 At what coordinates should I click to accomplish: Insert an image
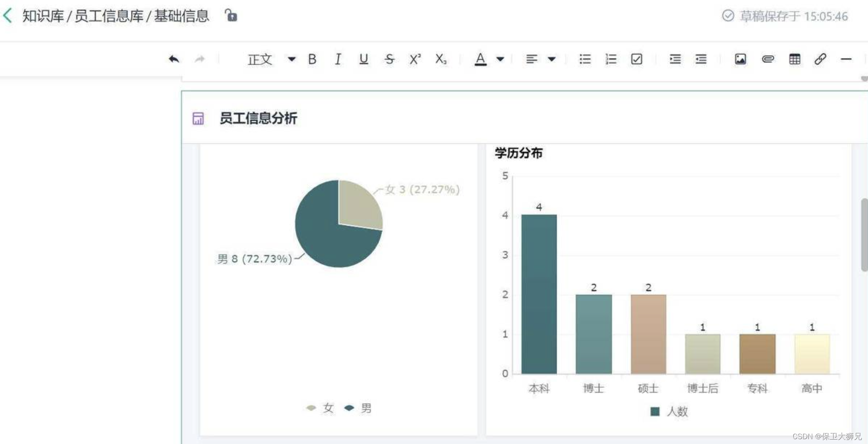[x=740, y=59]
